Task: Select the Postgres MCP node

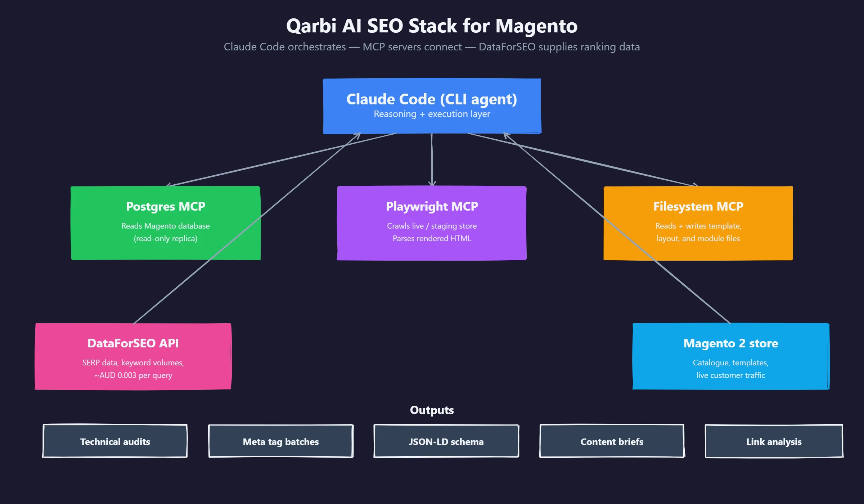Action: click(166, 223)
